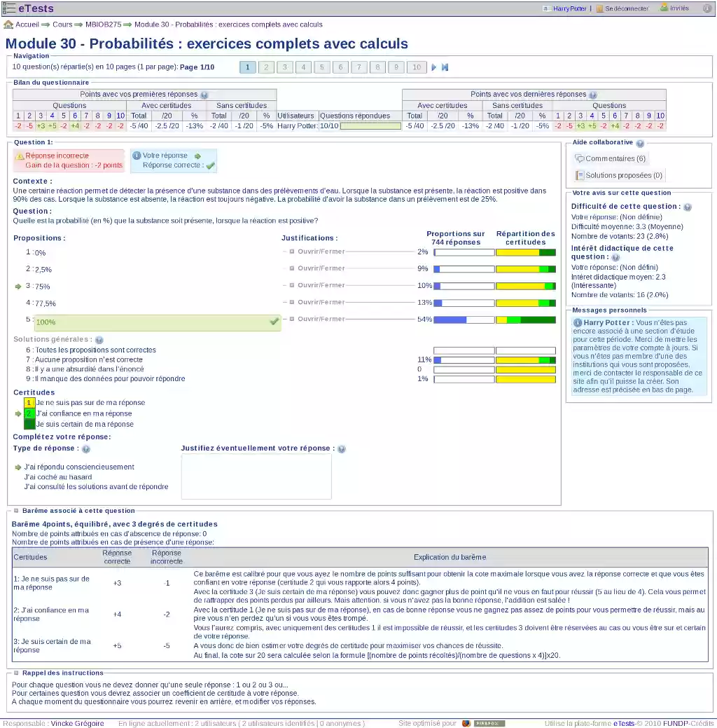Image resolution: width=717 pixels, height=728 pixels.
Task: Click the home icon next to Accueil
Action: (9, 23)
